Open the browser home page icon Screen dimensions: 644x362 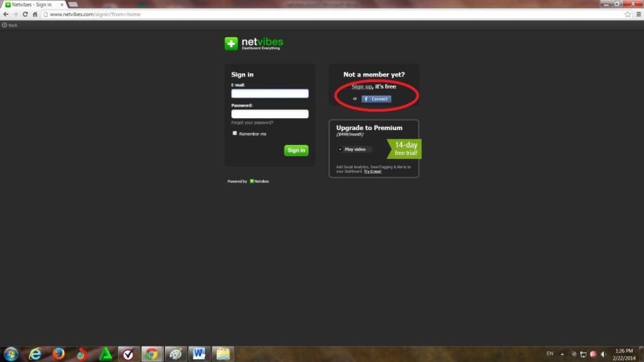point(35,14)
